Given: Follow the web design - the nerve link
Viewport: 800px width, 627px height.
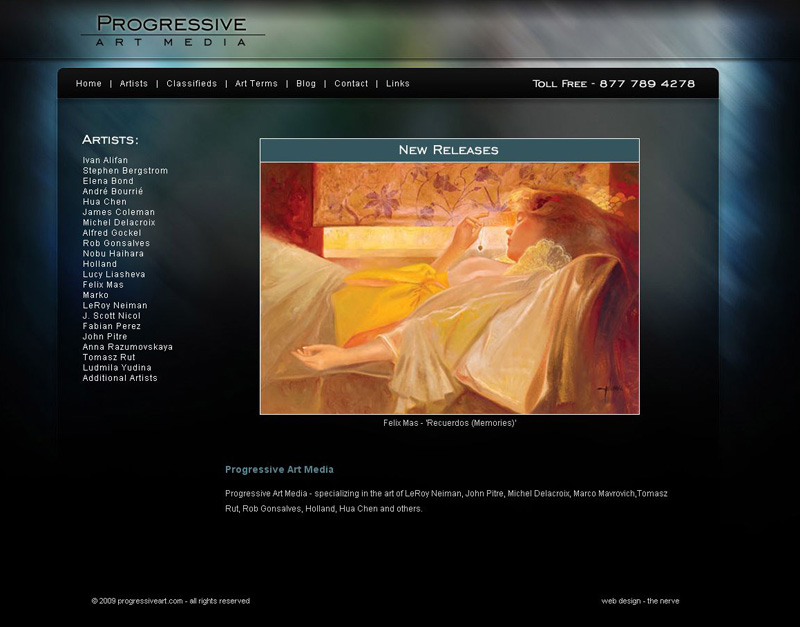Looking at the screenshot, I should click(640, 601).
